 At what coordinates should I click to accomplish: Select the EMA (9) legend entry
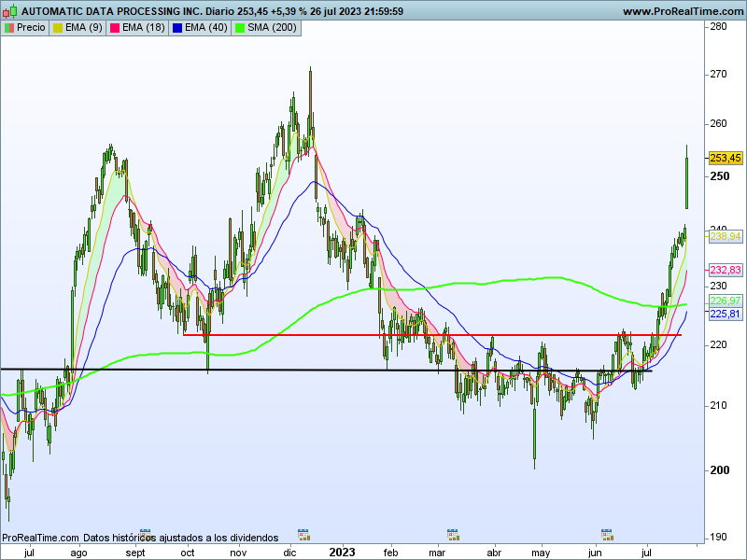click(78, 28)
